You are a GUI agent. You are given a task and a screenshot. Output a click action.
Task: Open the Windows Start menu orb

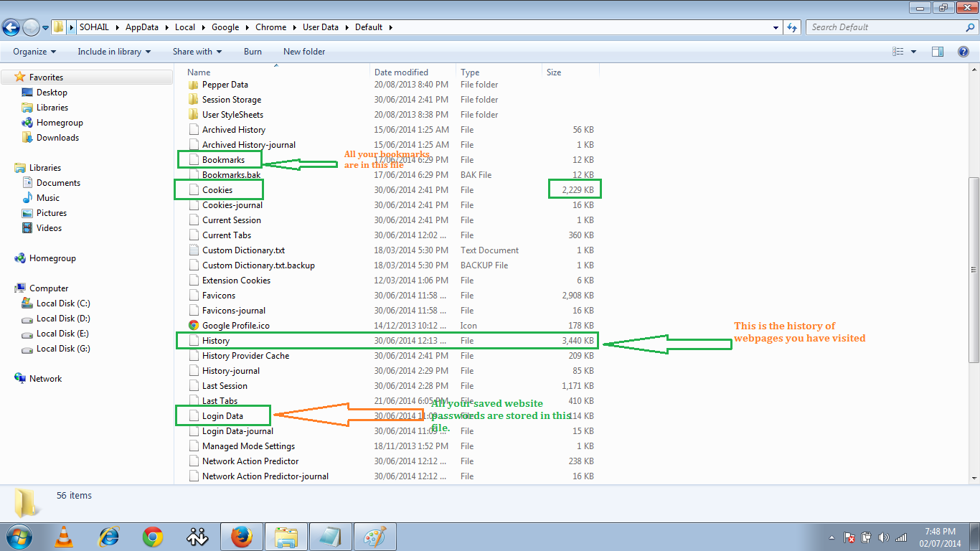pyautogui.click(x=18, y=537)
